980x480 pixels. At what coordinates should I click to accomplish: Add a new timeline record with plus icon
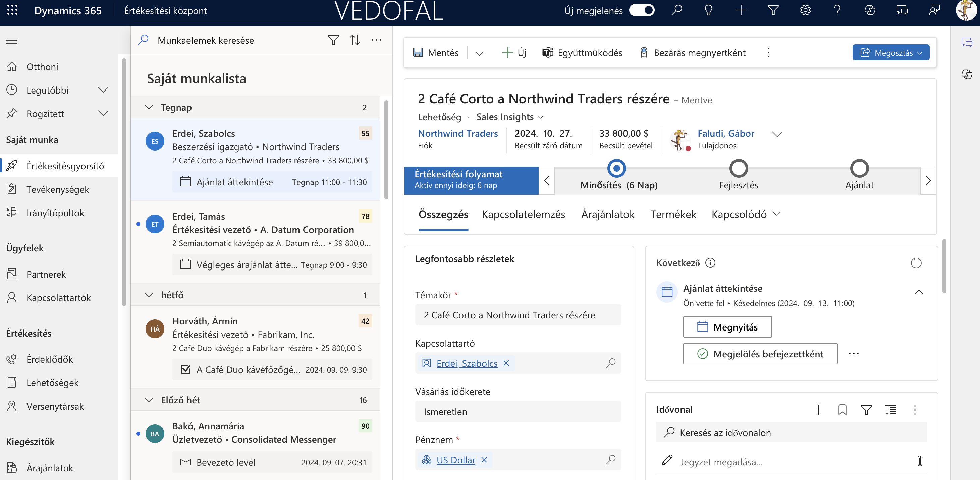point(818,410)
